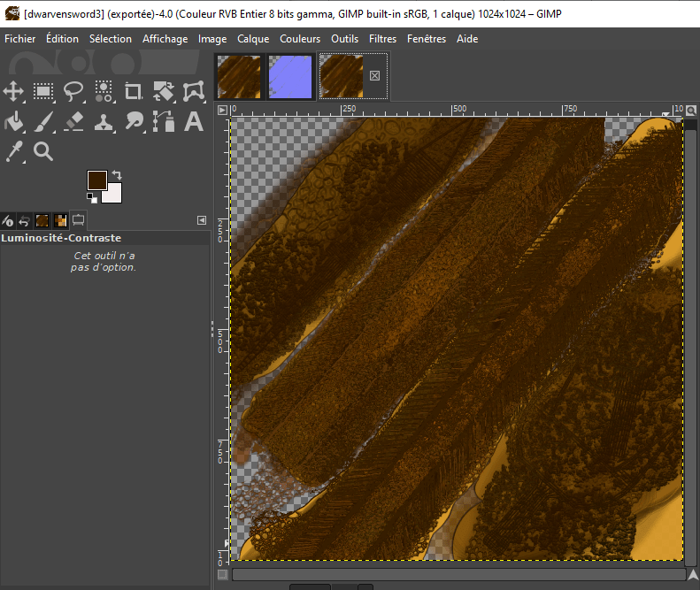Image resolution: width=700 pixels, height=590 pixels.
Task: Pick the Free Select lasso tool
Action: pos(73,91)
